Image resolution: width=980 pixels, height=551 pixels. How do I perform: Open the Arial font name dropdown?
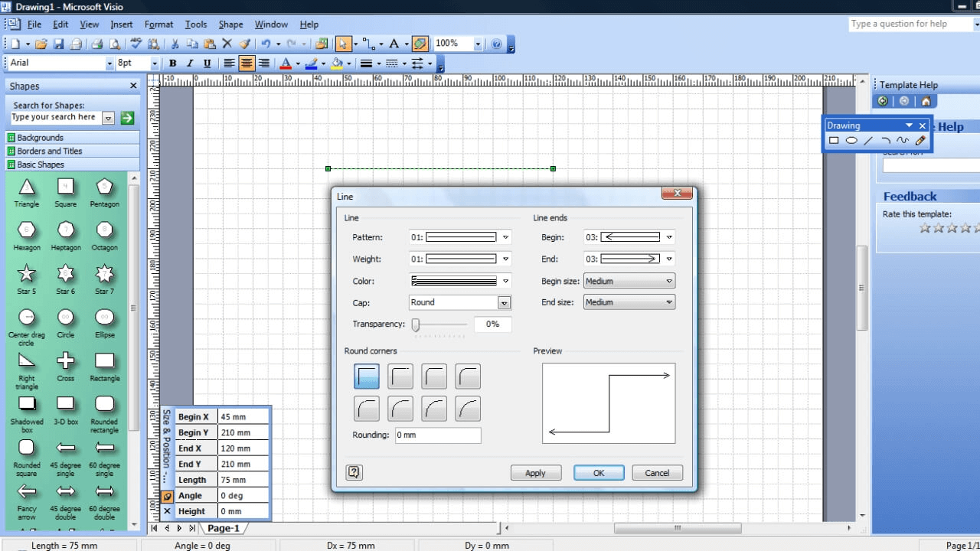(109, 64)
